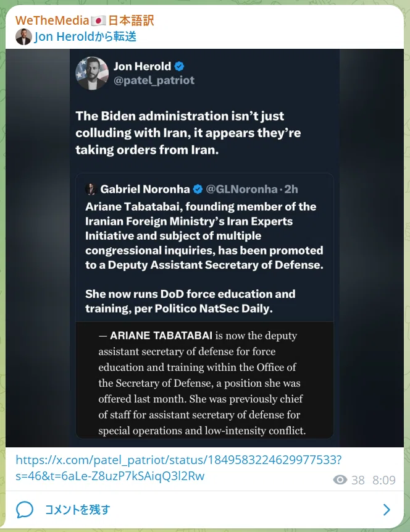
Task: Open the quoted Gabriel Noronha tweet text
Action: click(x=204, y=258)
